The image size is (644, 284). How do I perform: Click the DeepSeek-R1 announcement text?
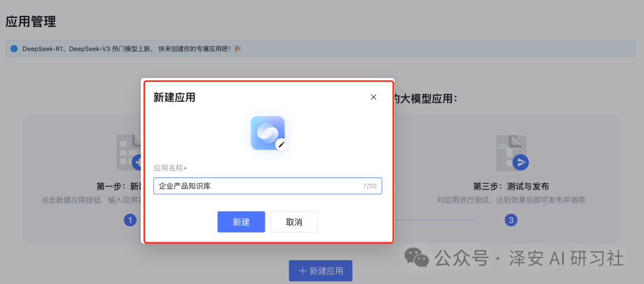coord(131,49)
